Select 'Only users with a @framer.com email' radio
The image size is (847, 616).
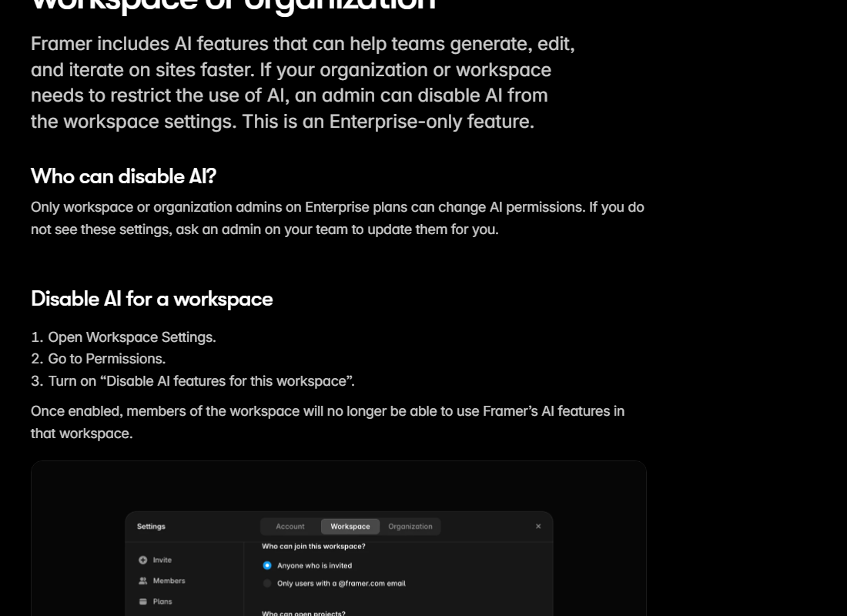[x=267, y=583]
